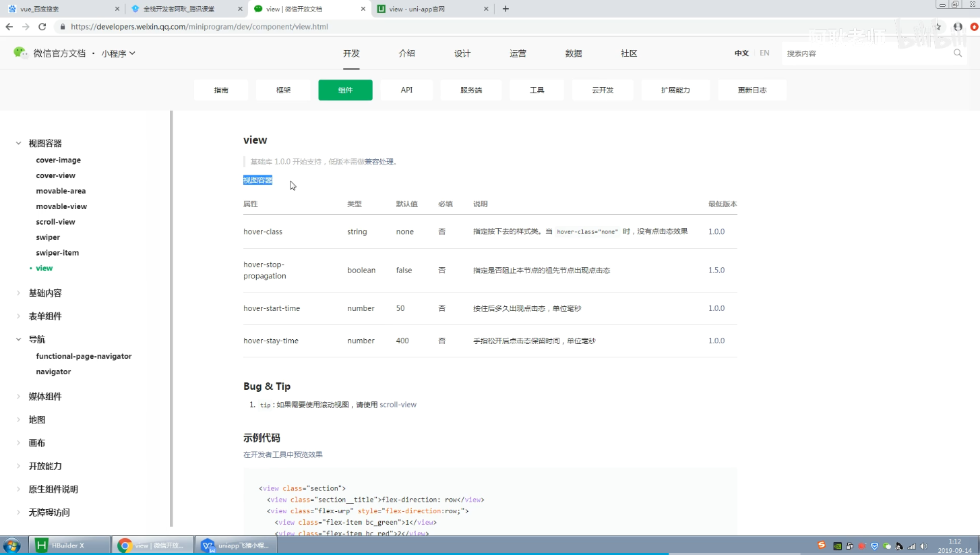Switch to the 介绍 tab

407,53
